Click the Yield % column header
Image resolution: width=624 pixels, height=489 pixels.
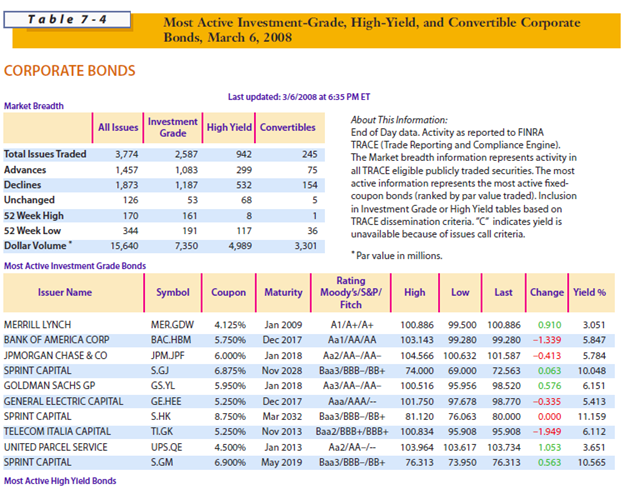point(589,292)
